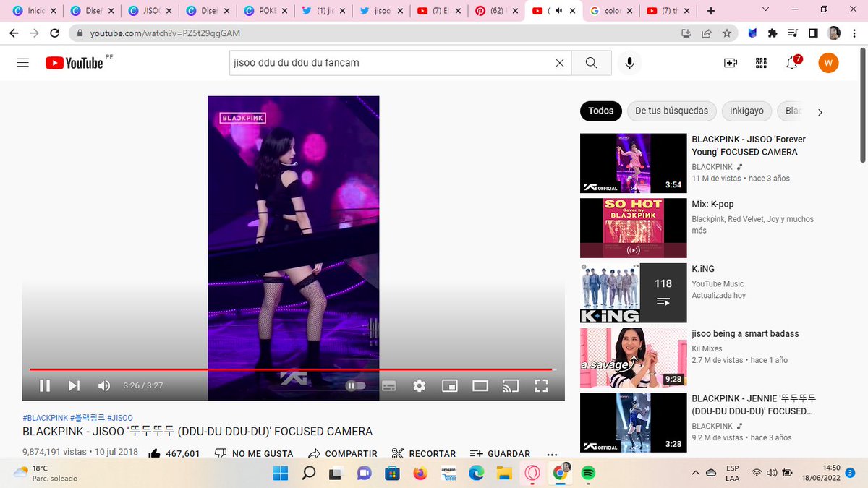Image resolution: width=868 pixels, height=488 pixels.
Task: Go to the YouTube home logo
Action: coord(75,63)
